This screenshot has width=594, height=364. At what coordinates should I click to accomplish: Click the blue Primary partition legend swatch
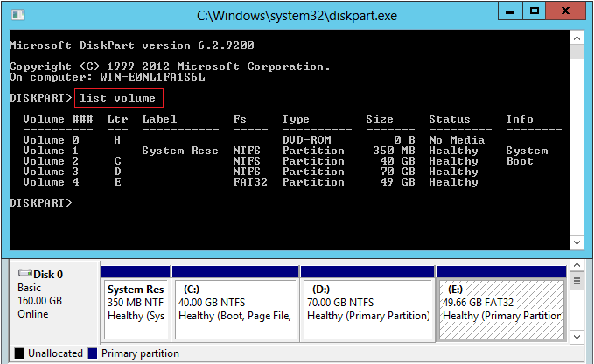pyautogui.click(x=91, y=353)
